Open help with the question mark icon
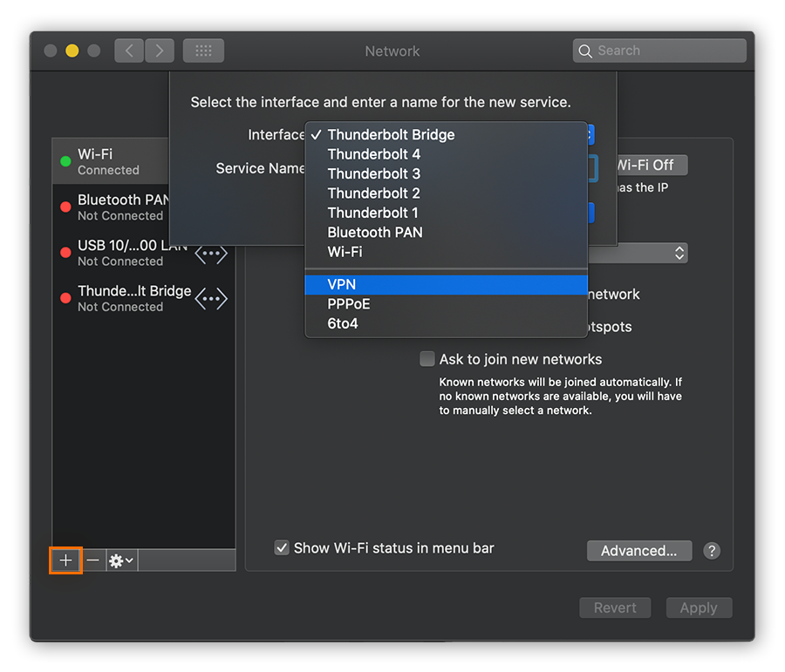Viewport: 785px width, 672px height. coord(712,550)
